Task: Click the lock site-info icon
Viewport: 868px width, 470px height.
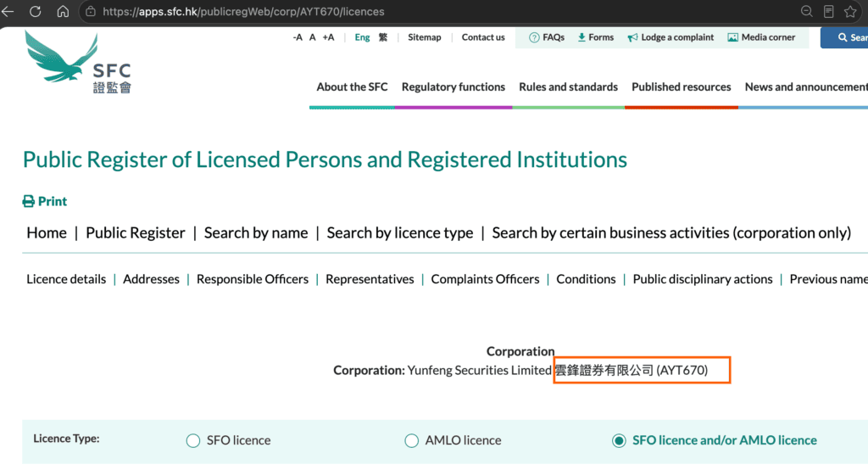Action: click(91, 12)
